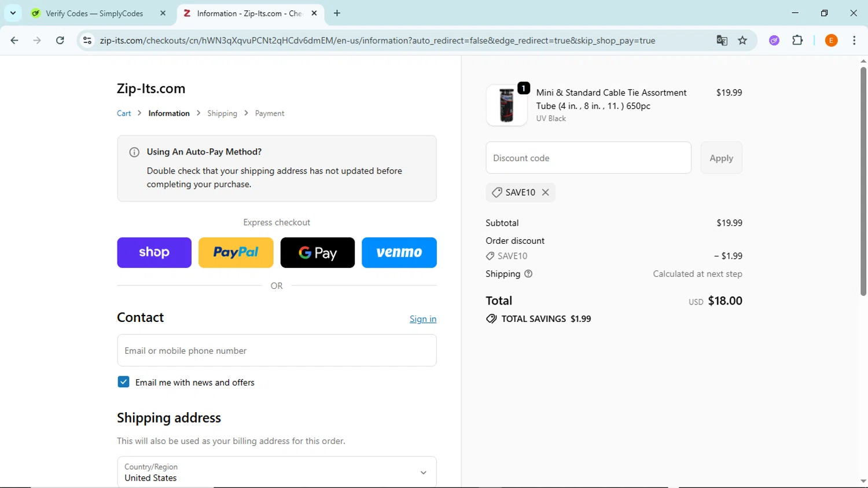
Task: Click the browser forward arrow
Action: pyautogui.click(x=37, y=41)
